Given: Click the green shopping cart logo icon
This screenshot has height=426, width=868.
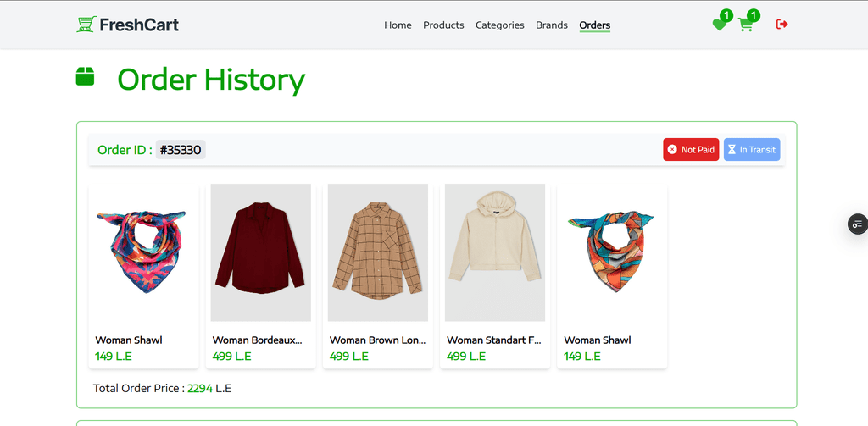Looking at the screenshot, I should [x=86, y=25].
